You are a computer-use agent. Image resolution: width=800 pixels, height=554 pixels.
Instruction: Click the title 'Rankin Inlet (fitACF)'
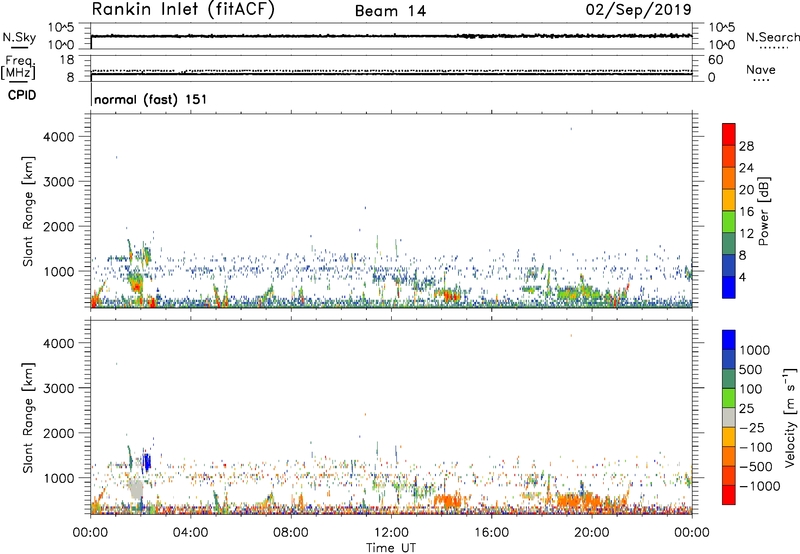(183, 9)
